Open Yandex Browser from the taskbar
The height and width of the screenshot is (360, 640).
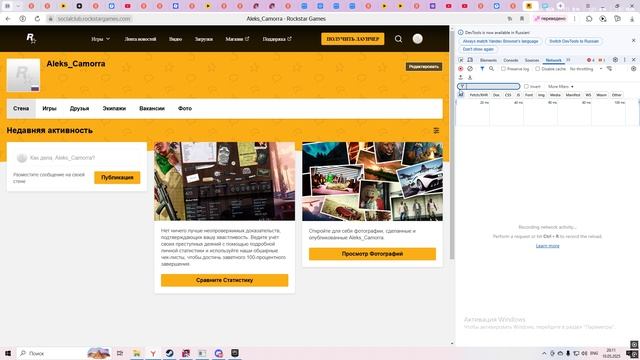click(x=153, y=353)
